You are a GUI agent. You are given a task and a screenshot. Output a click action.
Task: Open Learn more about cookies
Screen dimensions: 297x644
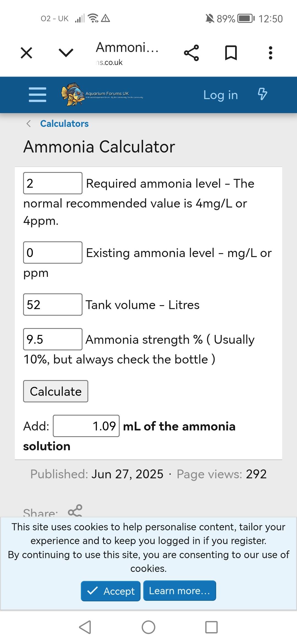pos(180,591)
